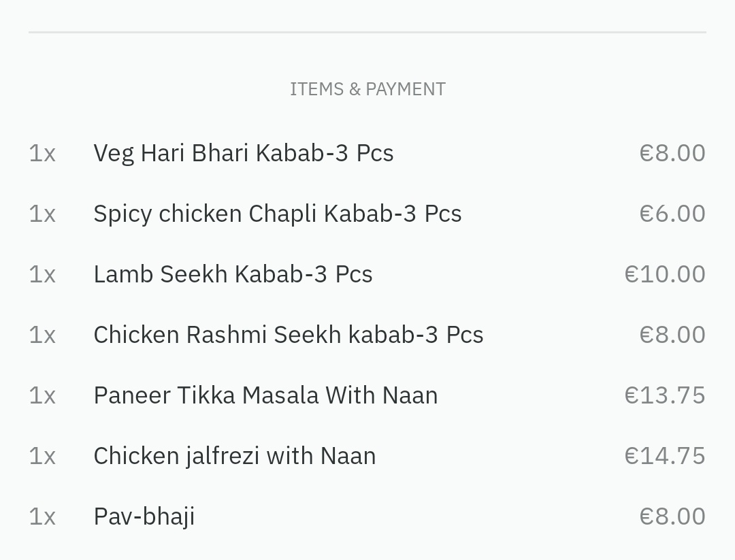Image resolution: width=735 pixels, height=560 pixels.
Task: Click the 1x quantity beside Chicken jalfrezi
Action: coord(42,456)
